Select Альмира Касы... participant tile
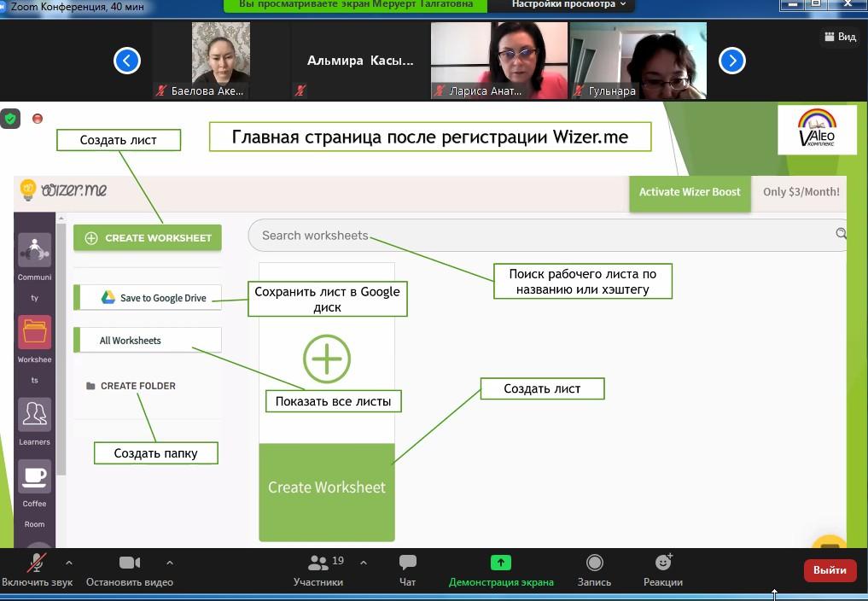Image resolution: width=868 pixels, height=601 pixels. 360,61
